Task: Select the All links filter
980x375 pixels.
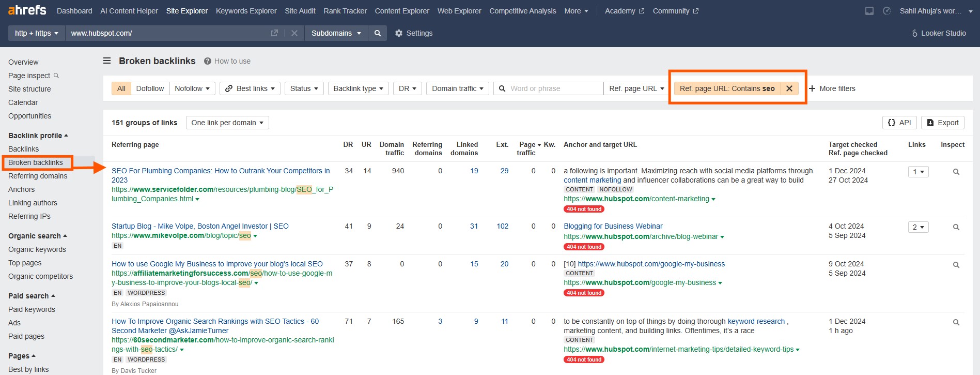Action: click(x=121, y=88)
